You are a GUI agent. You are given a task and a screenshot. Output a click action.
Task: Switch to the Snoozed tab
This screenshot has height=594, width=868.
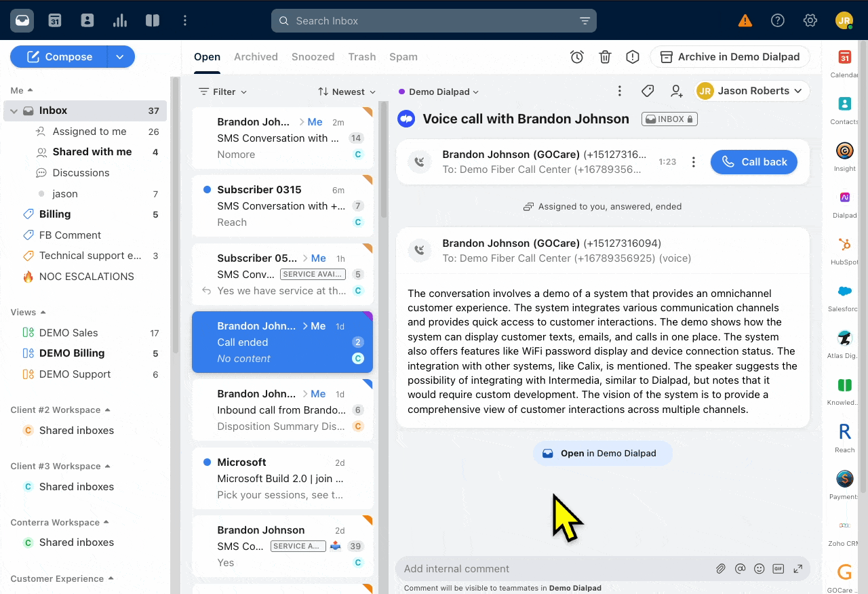(x=313, y=57)
